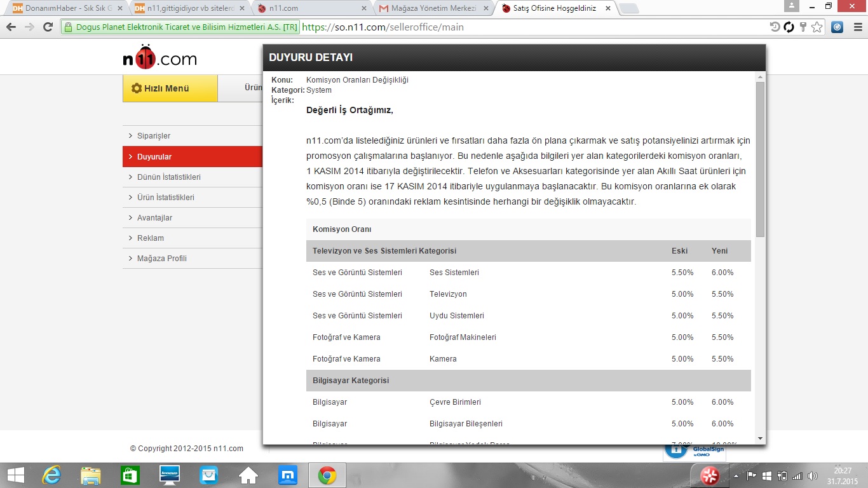Click the saved password key icon

tap(803, 27)
